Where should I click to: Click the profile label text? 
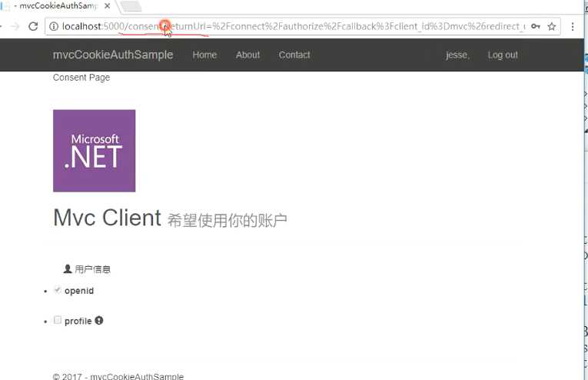(x=78, y=321)
